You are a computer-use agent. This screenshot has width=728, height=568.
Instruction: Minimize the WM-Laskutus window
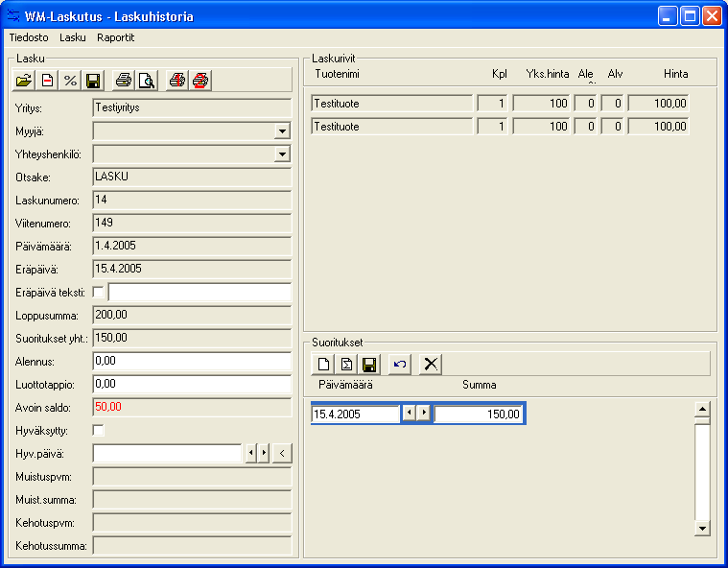668,16
